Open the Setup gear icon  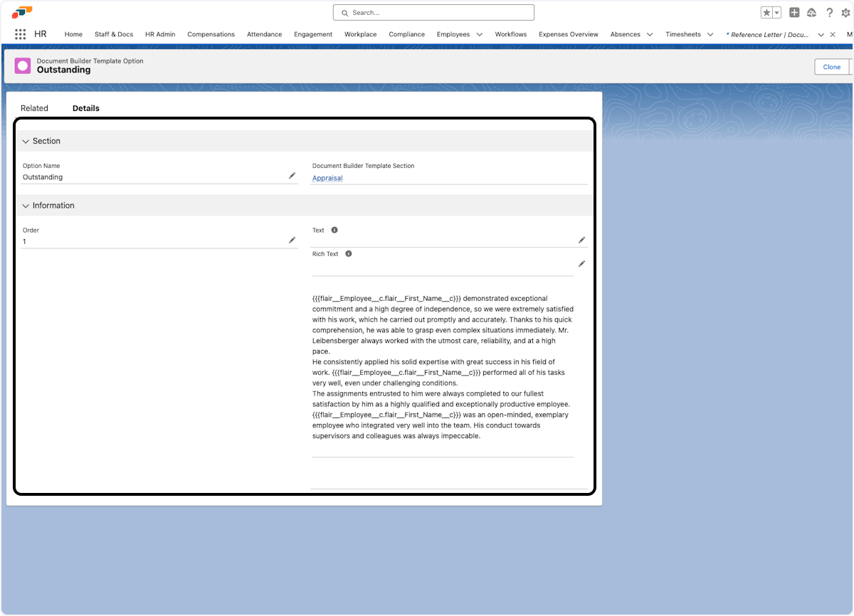point(845,13)
